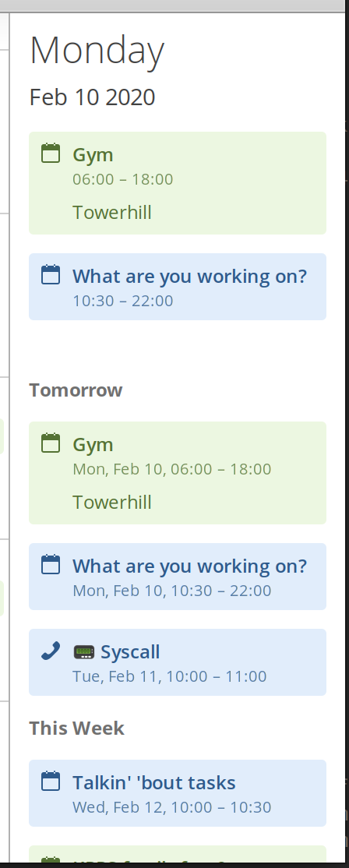Click the calendar icon on Talkin' 'bout tasks
This screenshot has width=349, height=868.
[x=51, y=781]
